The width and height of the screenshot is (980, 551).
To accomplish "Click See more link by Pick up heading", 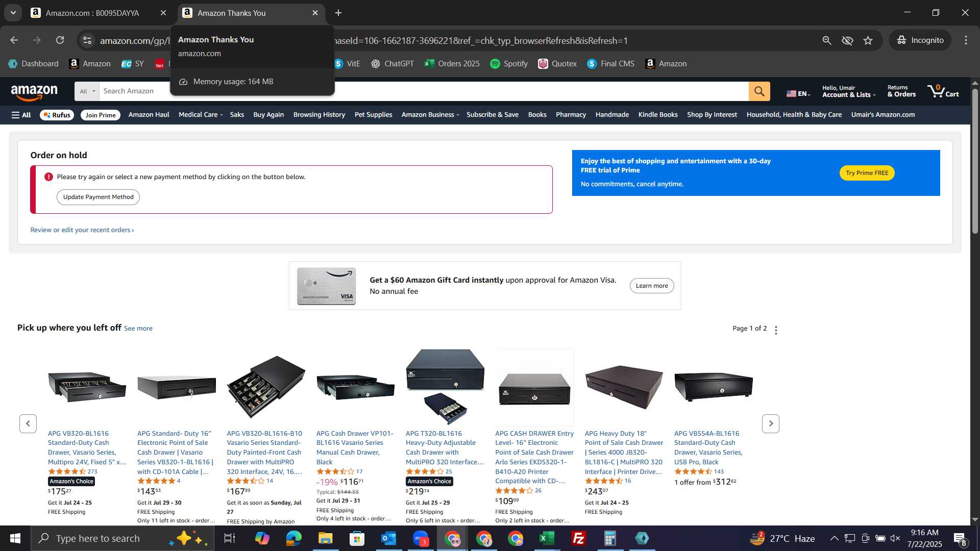I will point(138,329).
